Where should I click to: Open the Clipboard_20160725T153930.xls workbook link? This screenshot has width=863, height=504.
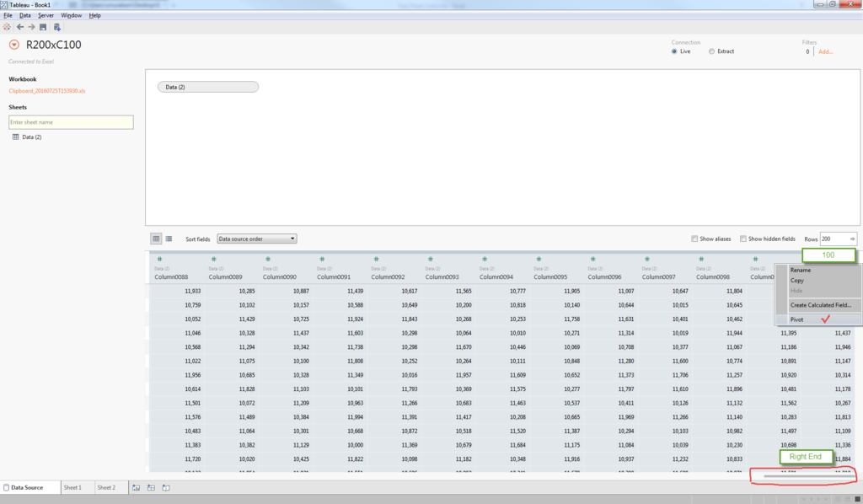click(47, 91)
